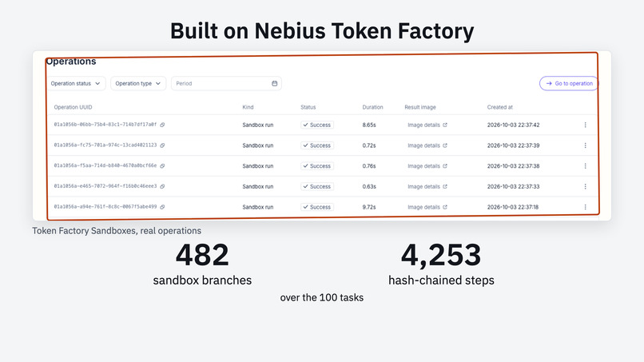Expand the Operation status dropdown
644x362 pixels.
coord(76,83)
